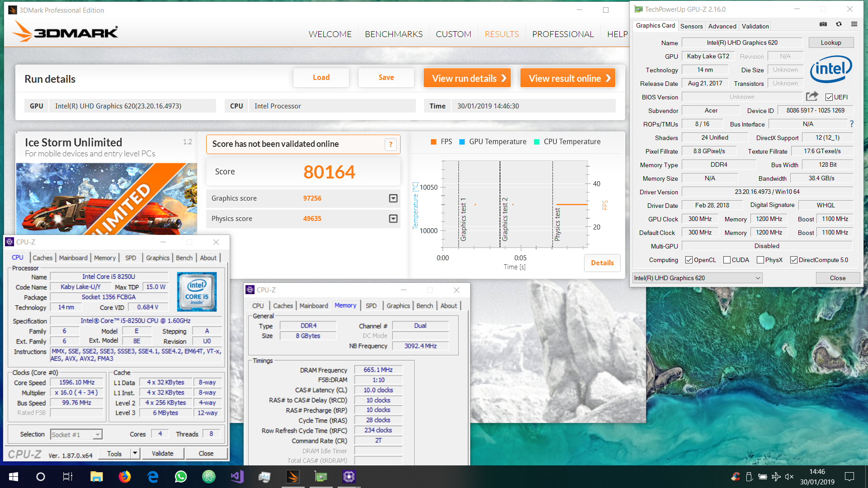Click CPU Temperature green legend swatch
The width and height of the screenshot is (868, 488).
pyautogui.click(x=537, y=142)
